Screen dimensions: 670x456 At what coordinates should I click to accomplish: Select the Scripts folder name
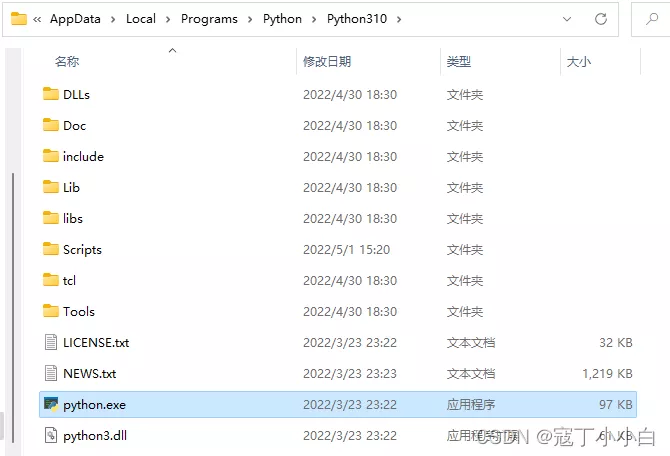click(82, 250)
